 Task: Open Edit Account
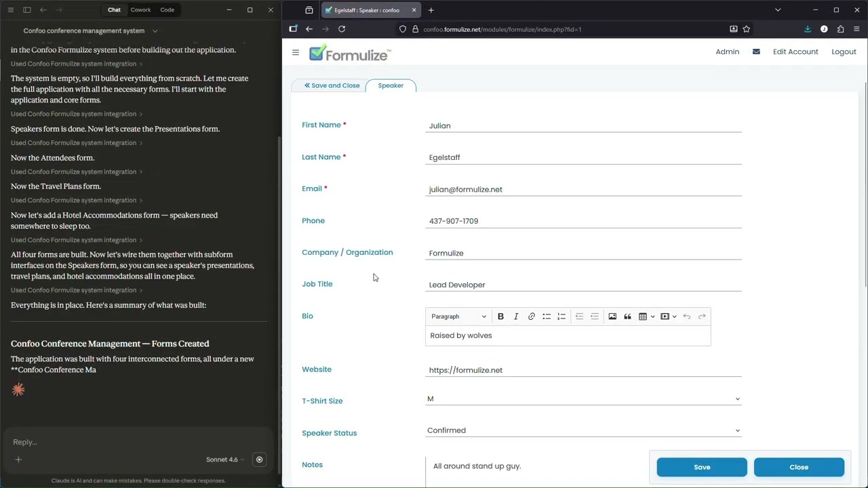[x=795, y=52]
